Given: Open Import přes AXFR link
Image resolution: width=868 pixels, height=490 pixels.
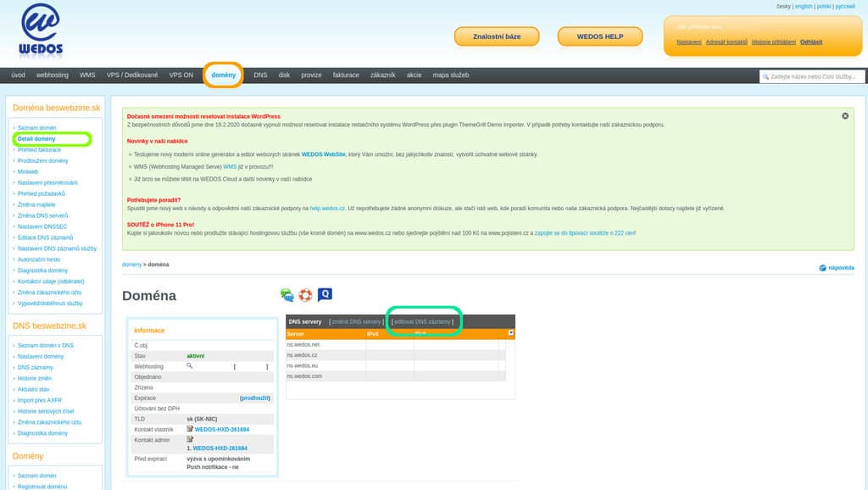Looking at the screenshot, I should tap(39, 400).
